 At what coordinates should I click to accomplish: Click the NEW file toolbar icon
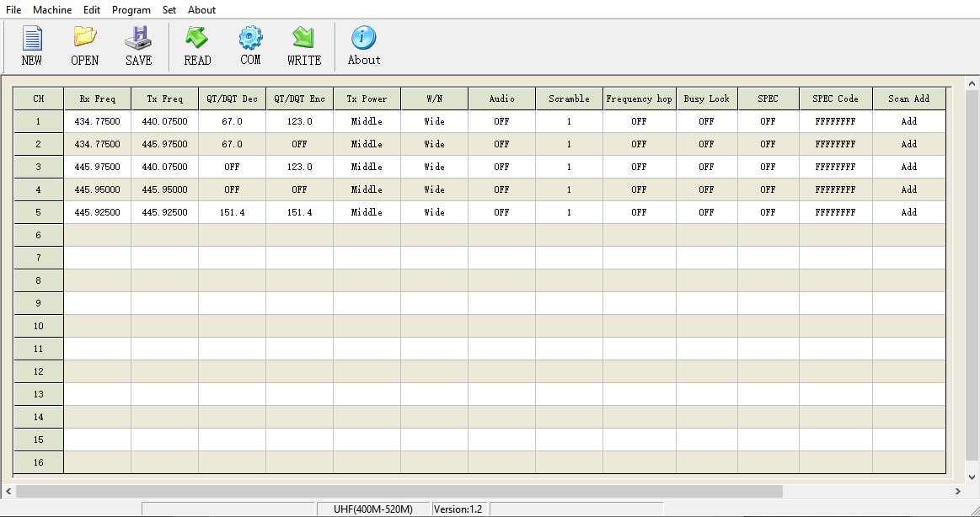[x=32, y=46]
